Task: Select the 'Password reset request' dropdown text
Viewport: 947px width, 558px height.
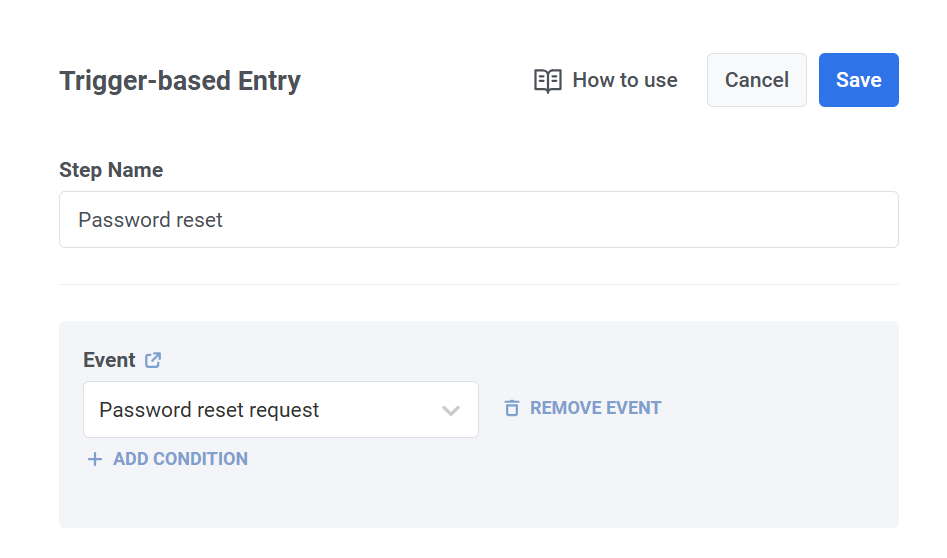Action: tap(209, 410)
